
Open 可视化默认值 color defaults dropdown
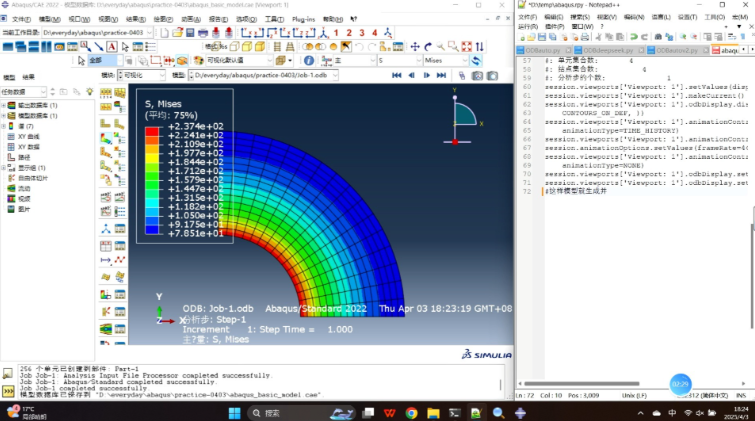271,61
